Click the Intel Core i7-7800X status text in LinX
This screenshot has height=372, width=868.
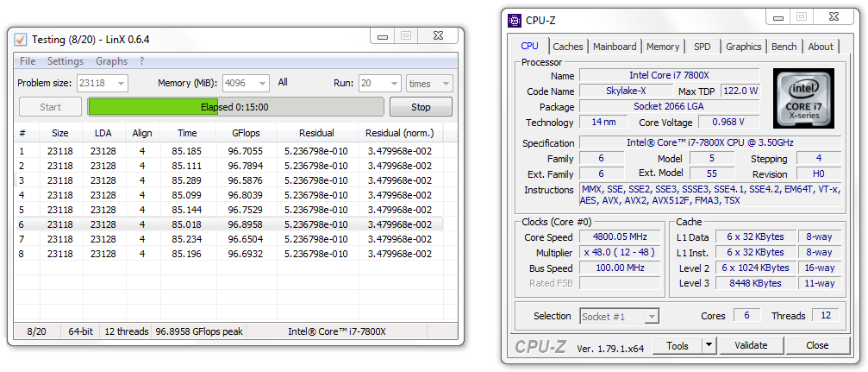[x=336, y=331]
